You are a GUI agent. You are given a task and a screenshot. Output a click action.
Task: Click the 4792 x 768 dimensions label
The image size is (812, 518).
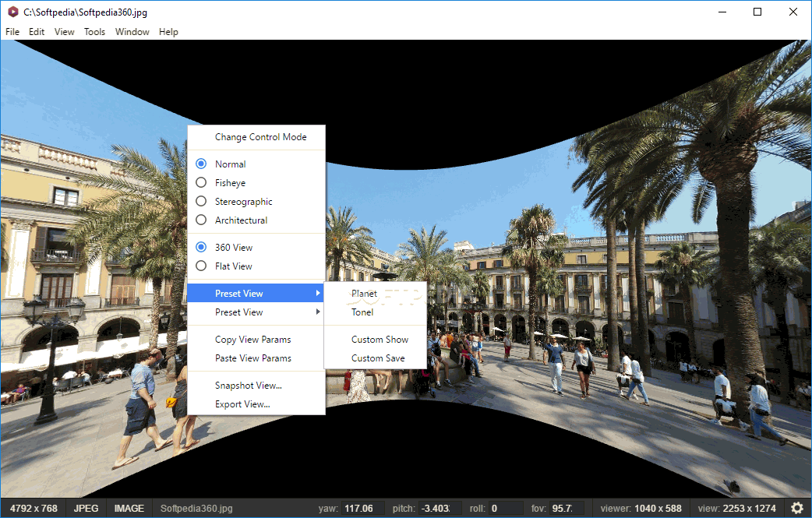click(34, 508)
